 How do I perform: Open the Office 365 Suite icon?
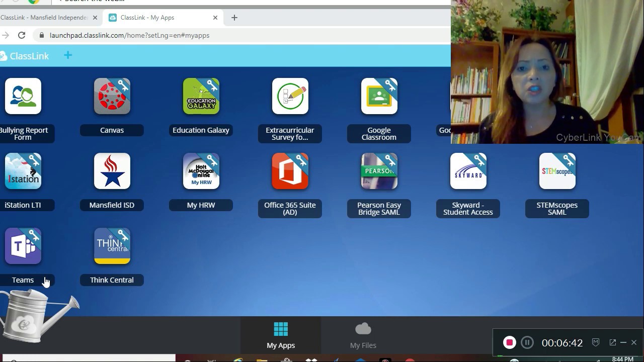point(290,171)
